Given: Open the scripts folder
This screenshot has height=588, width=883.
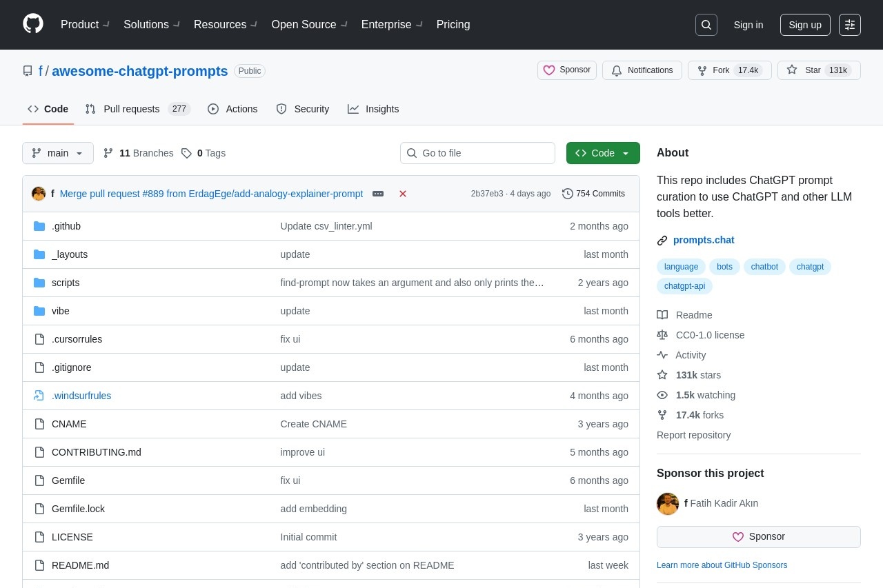Looking at the screenshot, I should [x=66, y=283].
